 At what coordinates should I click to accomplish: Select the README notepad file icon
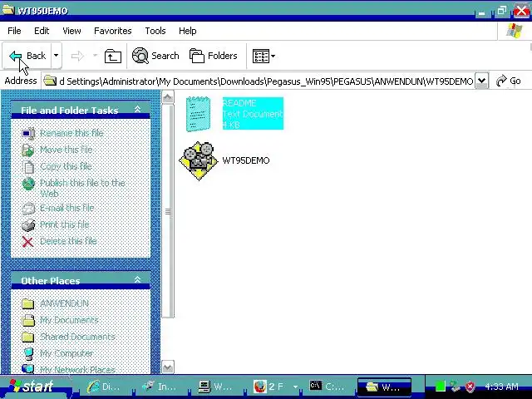click(199, 114)
